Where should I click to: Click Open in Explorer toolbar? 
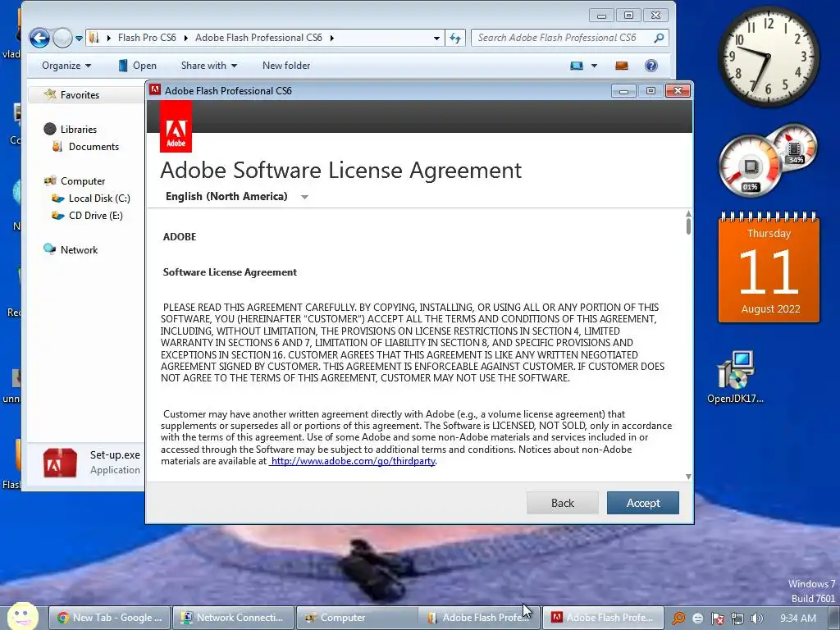tap(138, 66)
